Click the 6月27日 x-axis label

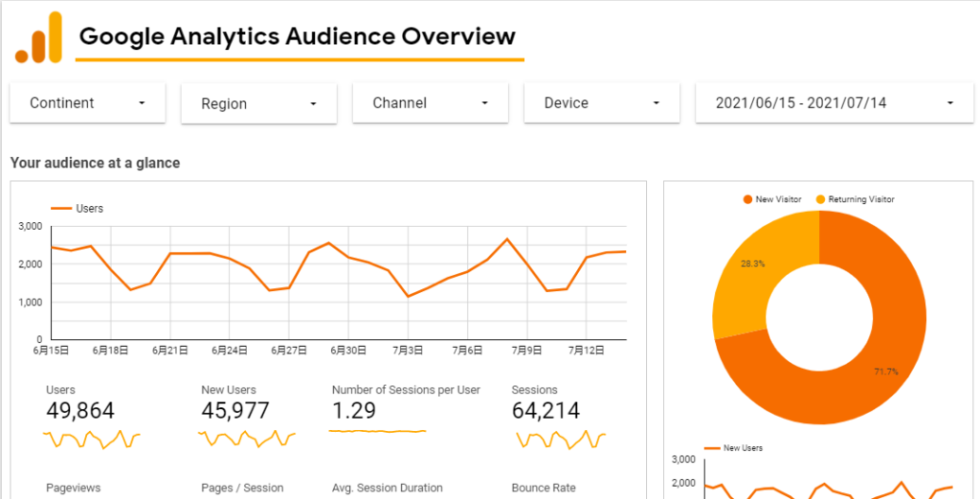tap(289, 351)
